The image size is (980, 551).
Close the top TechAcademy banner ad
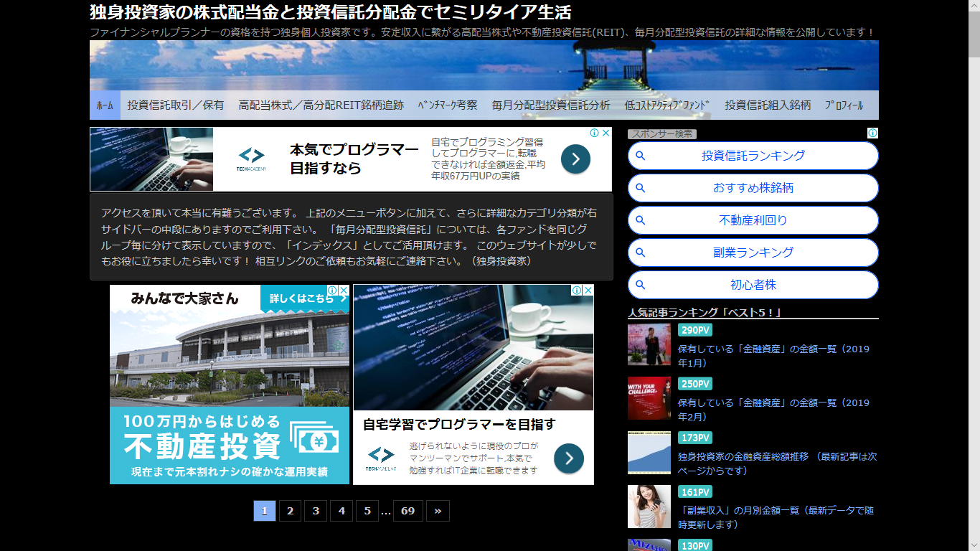pos(606,133)
